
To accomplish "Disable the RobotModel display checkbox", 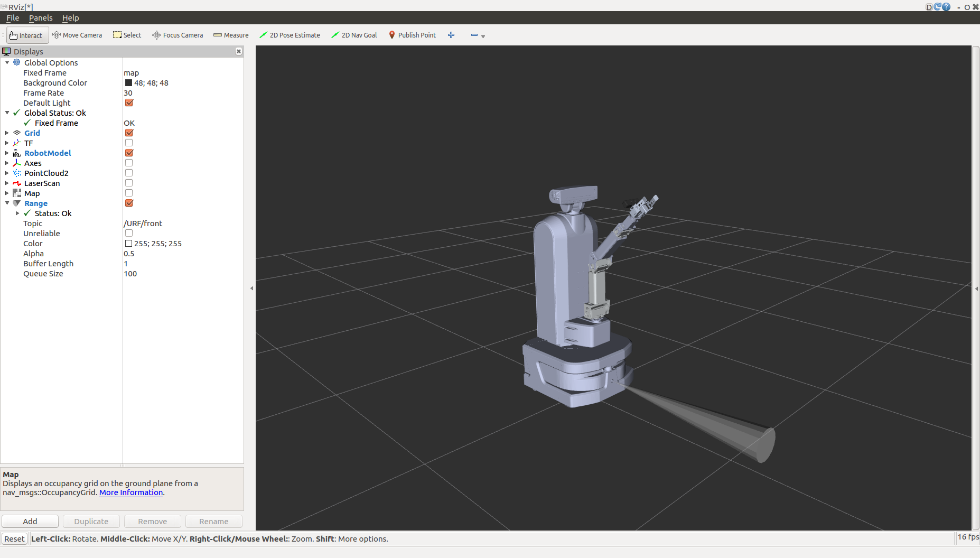I will (x=129, y=153).
